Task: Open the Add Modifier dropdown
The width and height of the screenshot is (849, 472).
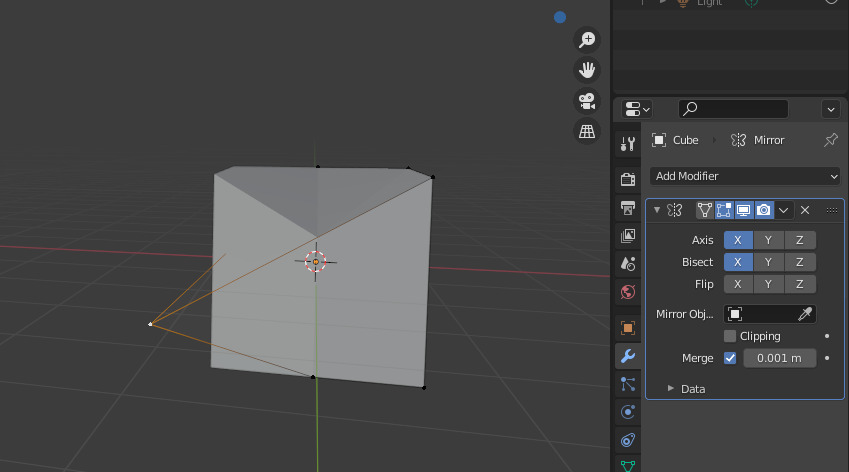Action: (x=745, y=176)
